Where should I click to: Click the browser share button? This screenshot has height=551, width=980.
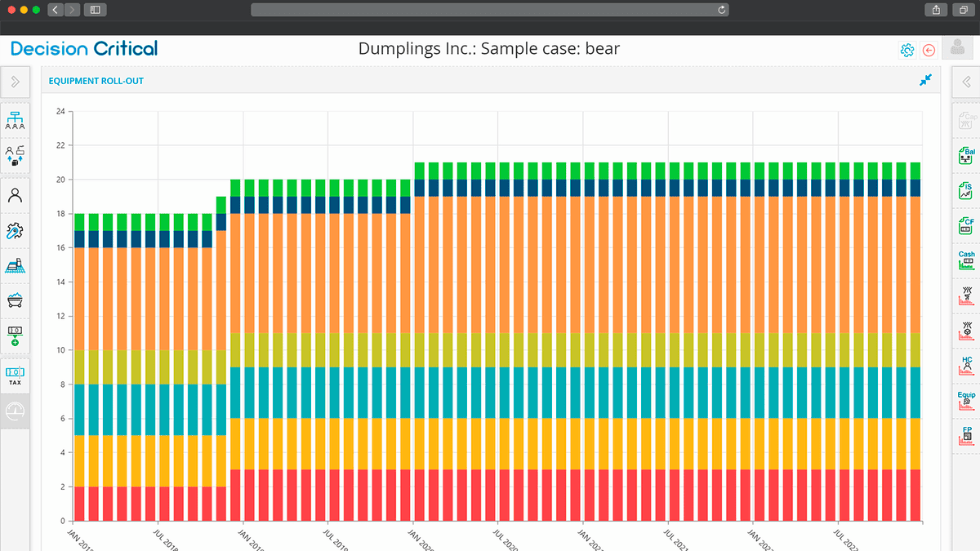(x=936, y=10)
